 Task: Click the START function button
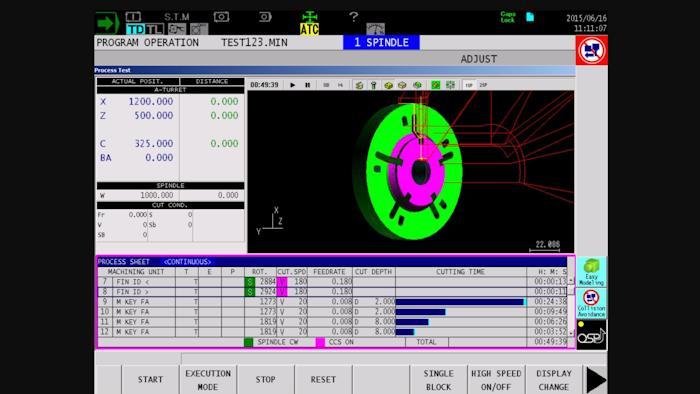pyautogui.click(x=150, y=379)
